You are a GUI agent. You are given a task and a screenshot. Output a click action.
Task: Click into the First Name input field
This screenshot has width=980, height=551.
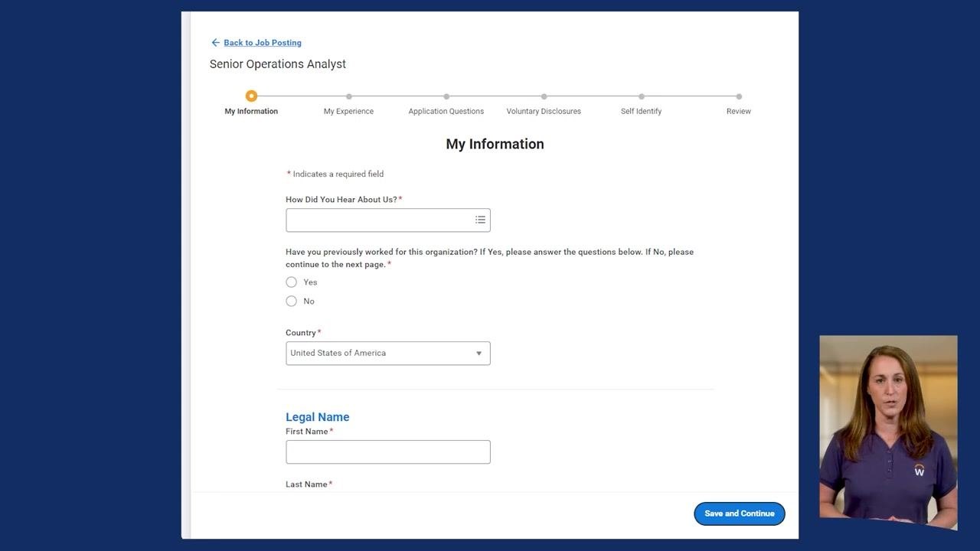point(388,452)
